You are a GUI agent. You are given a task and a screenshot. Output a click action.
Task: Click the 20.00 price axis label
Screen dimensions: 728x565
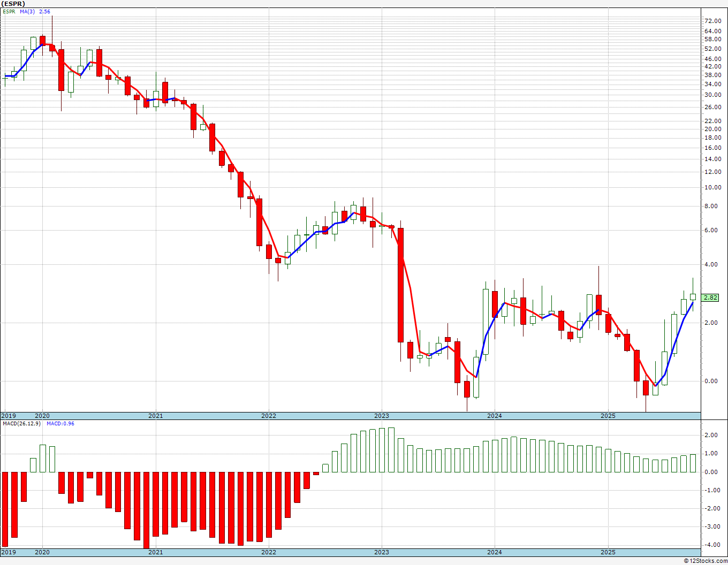pyautogui.click(x=712, y=129)
